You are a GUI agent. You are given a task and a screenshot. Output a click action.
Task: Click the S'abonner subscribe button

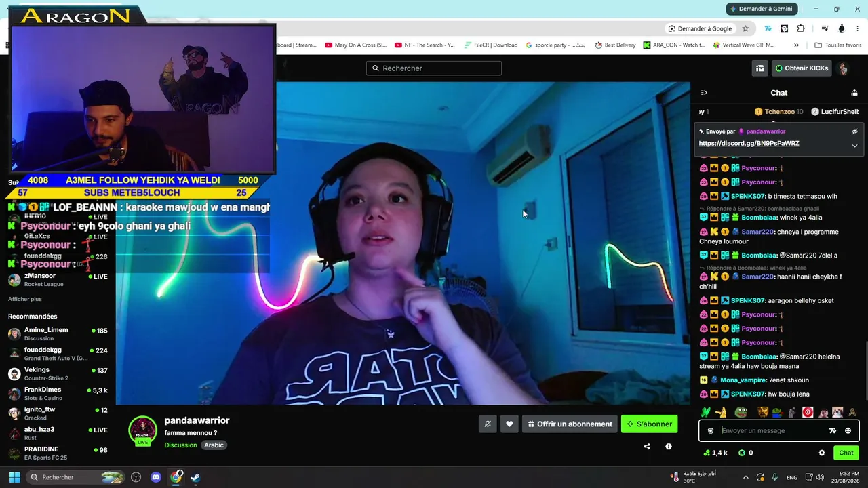(x=649, y=424)
